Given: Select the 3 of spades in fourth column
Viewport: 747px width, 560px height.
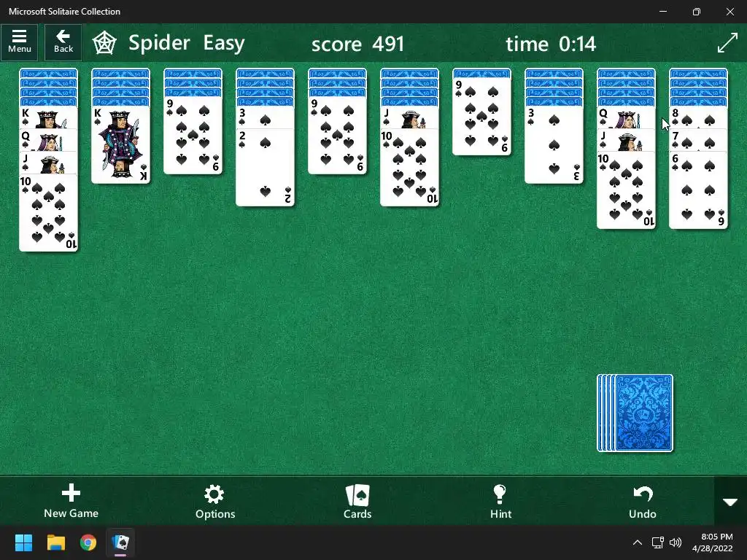Looking at the screenshot, I should coord(265,117).
